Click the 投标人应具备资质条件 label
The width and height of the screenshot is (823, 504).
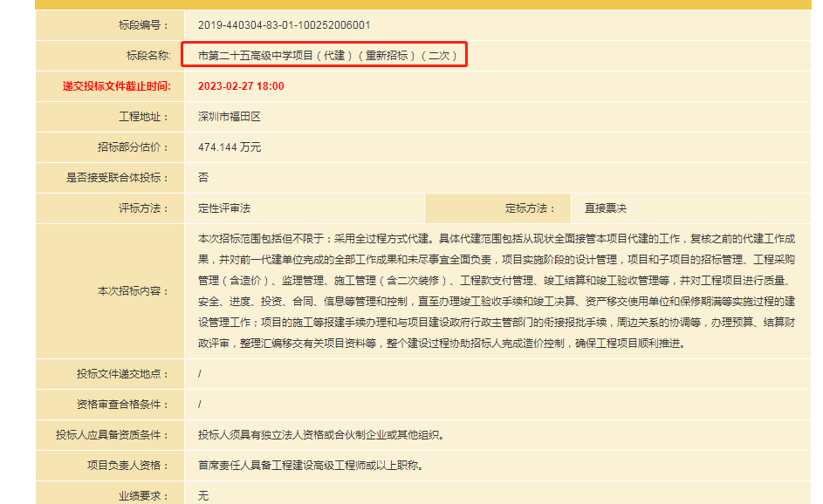pyautogui.click(x=113, y=435)
